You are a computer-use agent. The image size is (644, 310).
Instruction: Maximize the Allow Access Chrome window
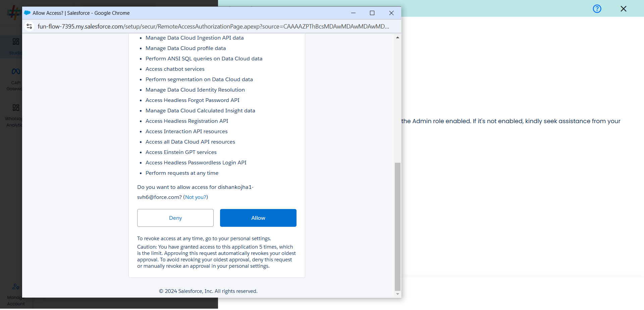pyautogui.click(x=372, y=13)
